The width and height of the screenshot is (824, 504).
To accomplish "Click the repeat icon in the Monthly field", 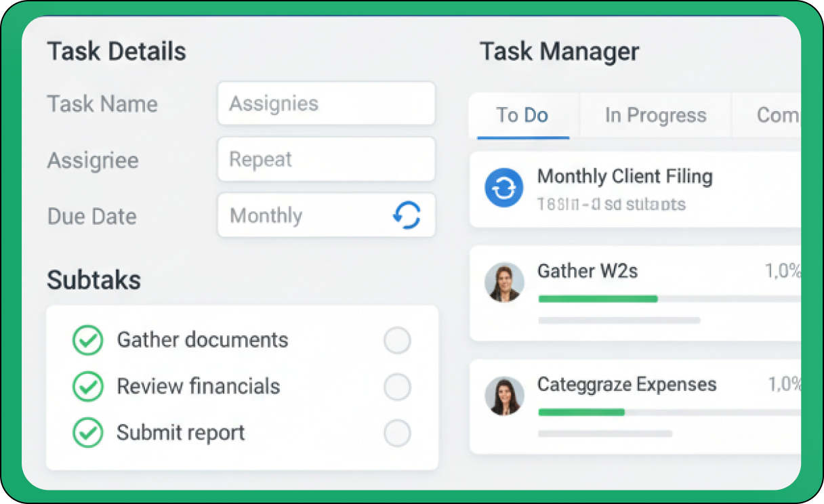I will point(407,215).
